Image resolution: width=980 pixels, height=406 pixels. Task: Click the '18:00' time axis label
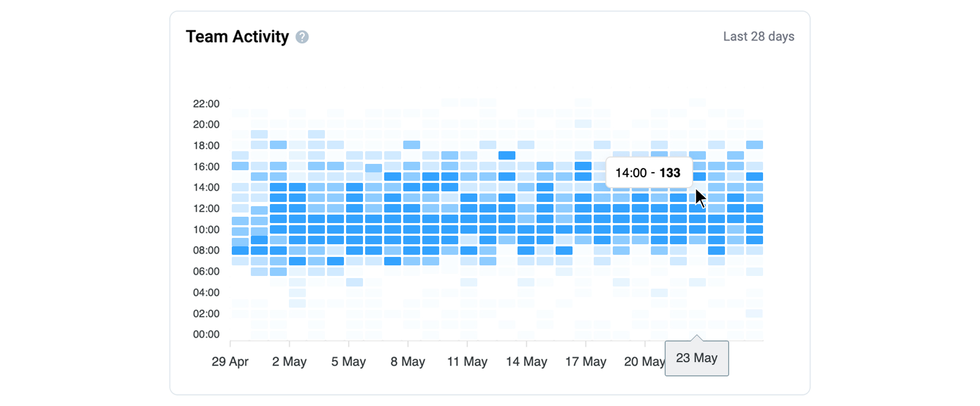(206, 145)
